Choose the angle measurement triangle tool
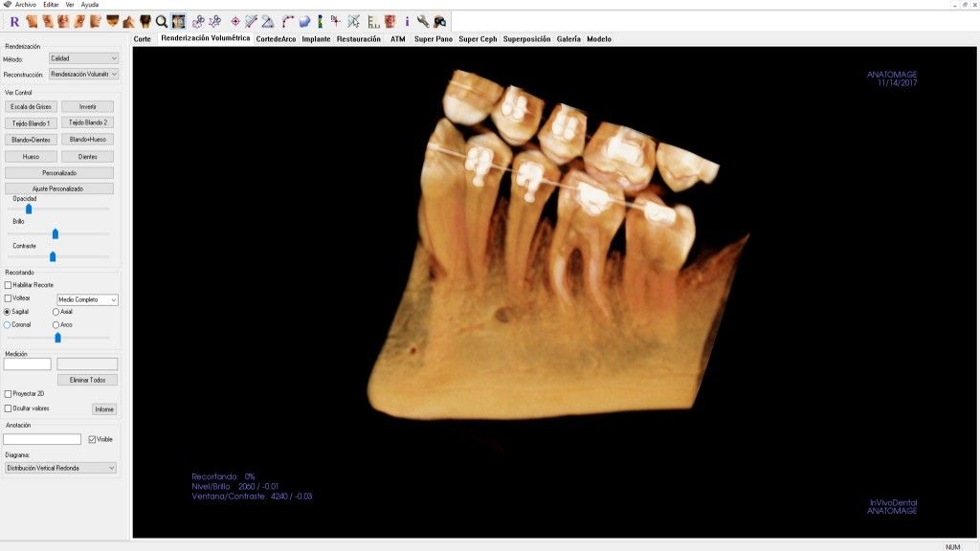This screenshot has width=980, height=551. pyautogui.click(x=267, y=21)
